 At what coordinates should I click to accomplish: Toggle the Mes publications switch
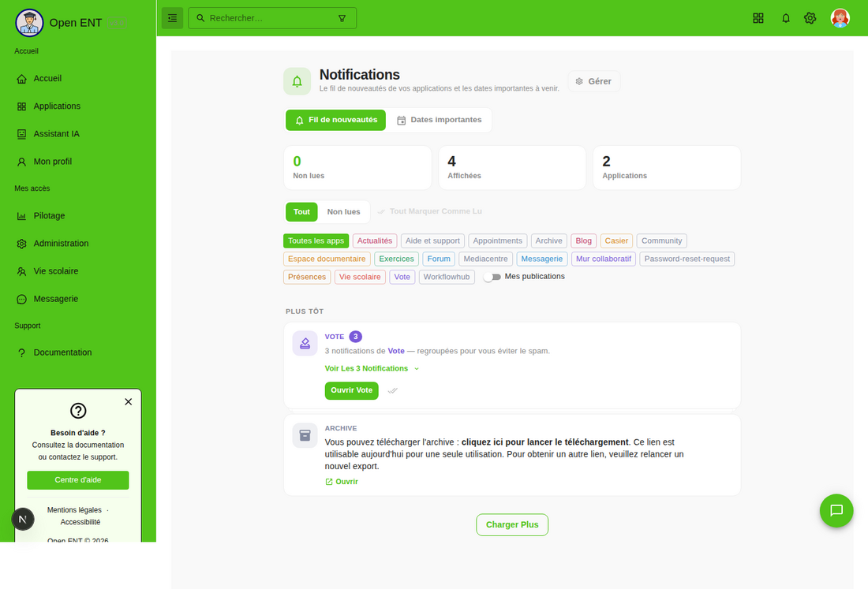click(492, 277)
